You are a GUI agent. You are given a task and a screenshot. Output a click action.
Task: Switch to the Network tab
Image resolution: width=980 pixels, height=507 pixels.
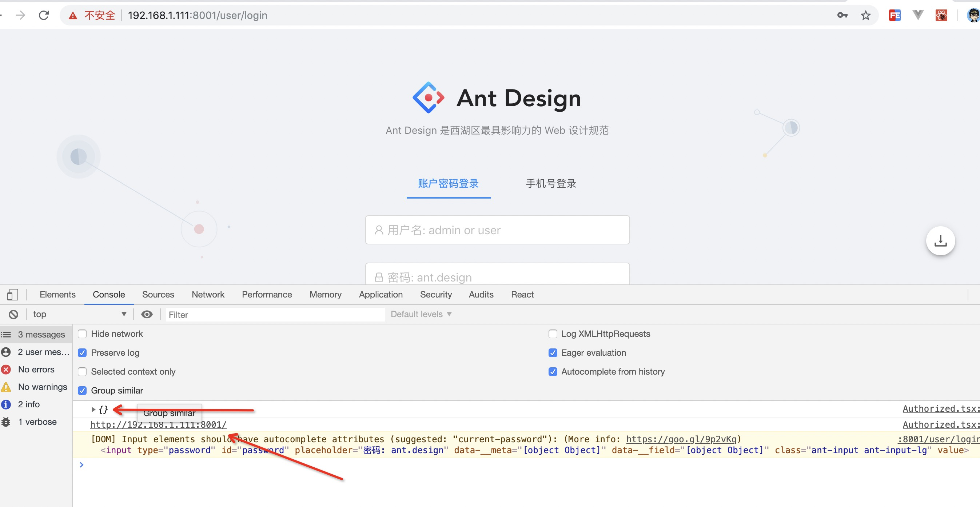208,294
